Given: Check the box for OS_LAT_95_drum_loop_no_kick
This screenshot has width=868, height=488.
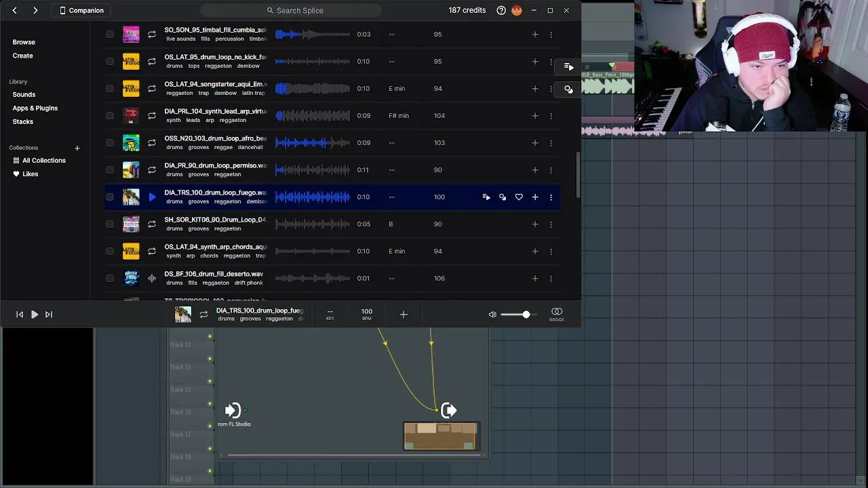Looking at the screenshot, I should [110, 62].
